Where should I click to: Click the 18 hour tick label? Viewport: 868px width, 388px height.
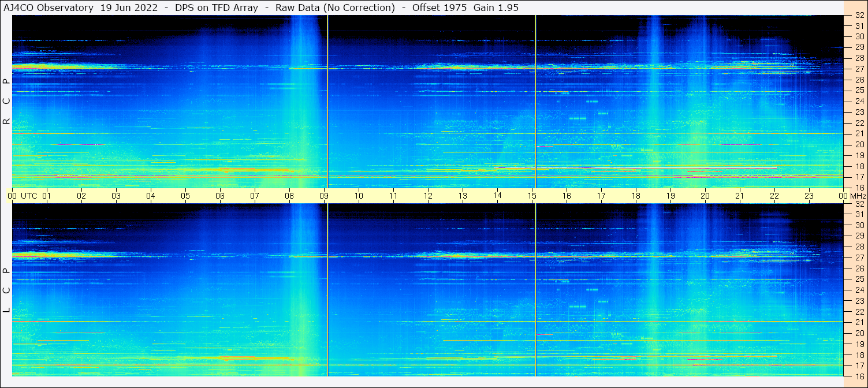click(636, 196)
